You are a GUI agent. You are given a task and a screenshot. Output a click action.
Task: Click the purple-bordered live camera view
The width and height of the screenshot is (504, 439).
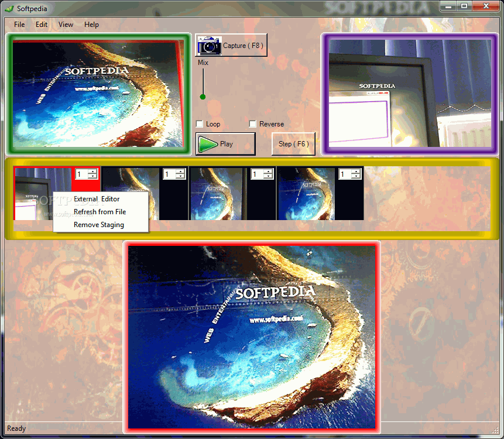coord(410,94)
